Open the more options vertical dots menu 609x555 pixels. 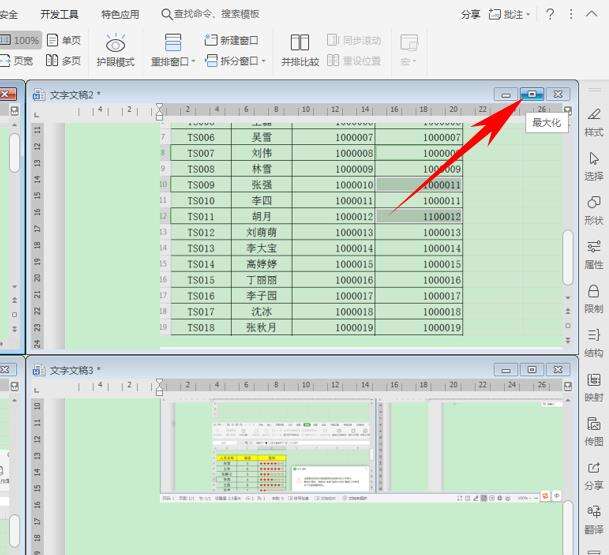571,15
